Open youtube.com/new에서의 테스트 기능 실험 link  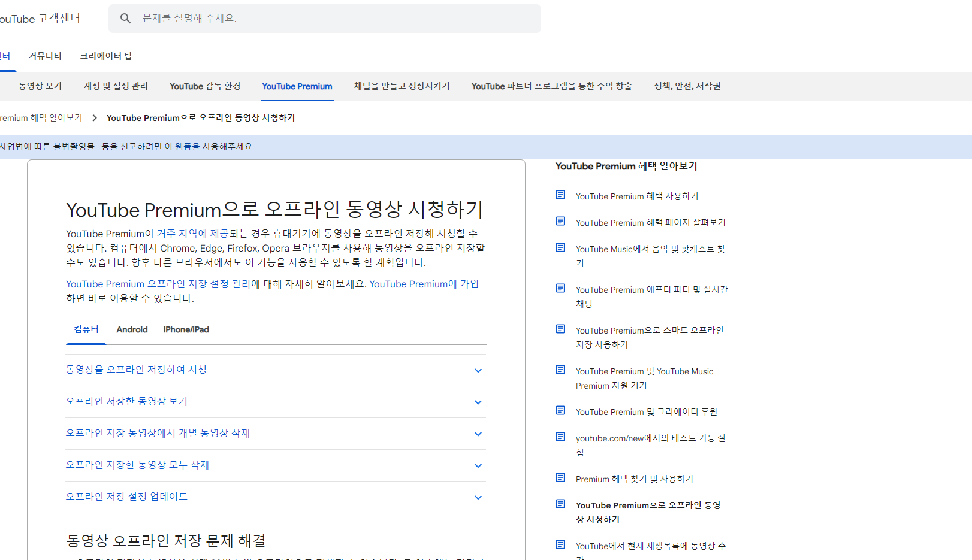coord(651,445)
